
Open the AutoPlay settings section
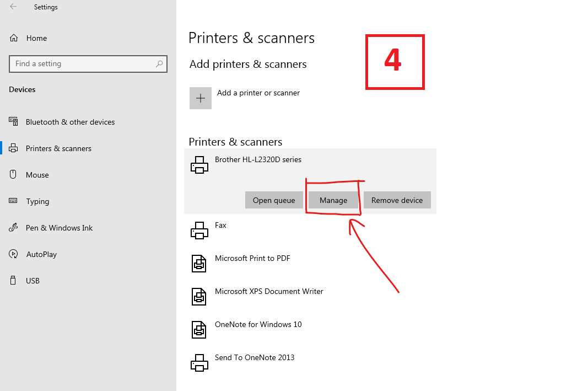click(41, 254)
